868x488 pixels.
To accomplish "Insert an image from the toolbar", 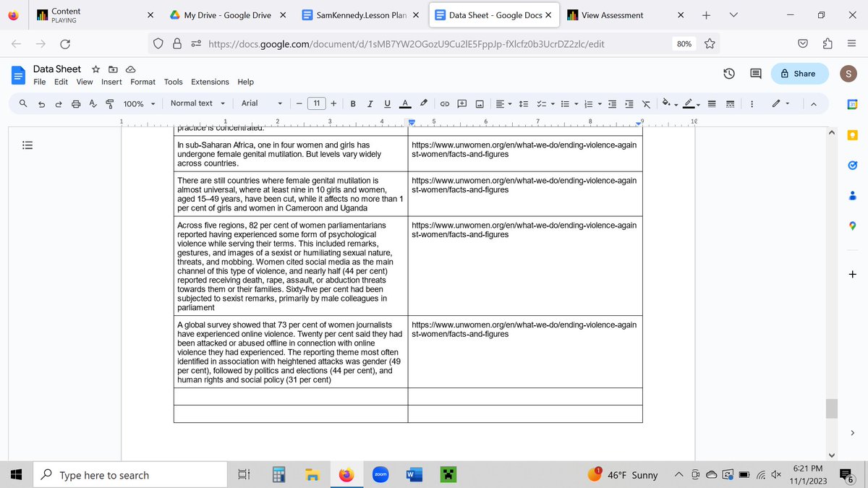I will pyautogui.click(x=479, y=103).
